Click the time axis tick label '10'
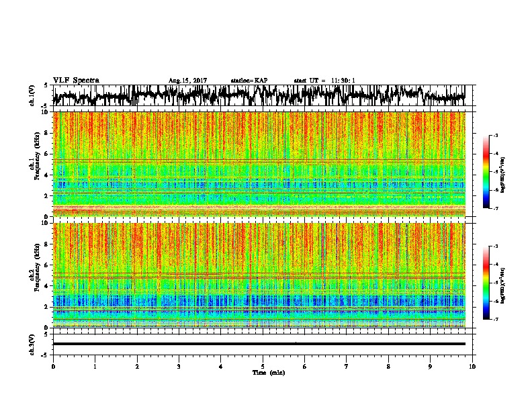This screenshot has width=532, height=411. (472, 367)
